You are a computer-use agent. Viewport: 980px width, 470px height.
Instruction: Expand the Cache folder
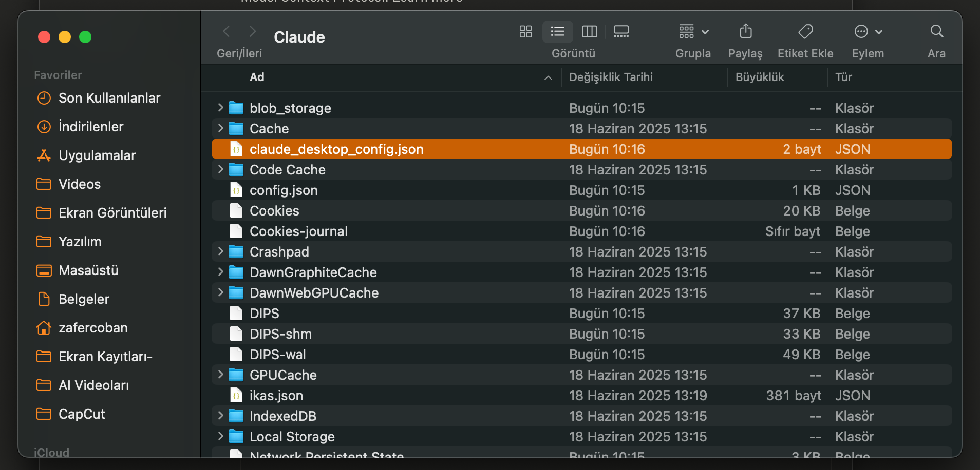click(220, 128)
